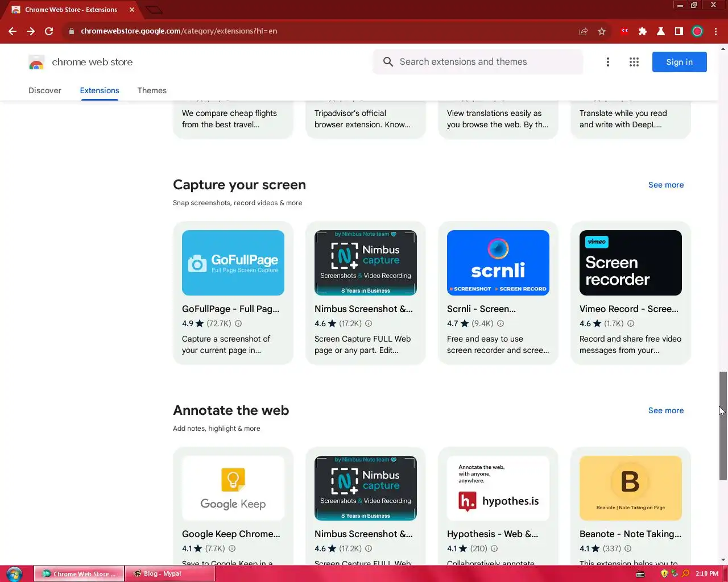Viewport: 728px width, 582px height.
Task: Click the search magnifier icon
Action: coord(388,62)
